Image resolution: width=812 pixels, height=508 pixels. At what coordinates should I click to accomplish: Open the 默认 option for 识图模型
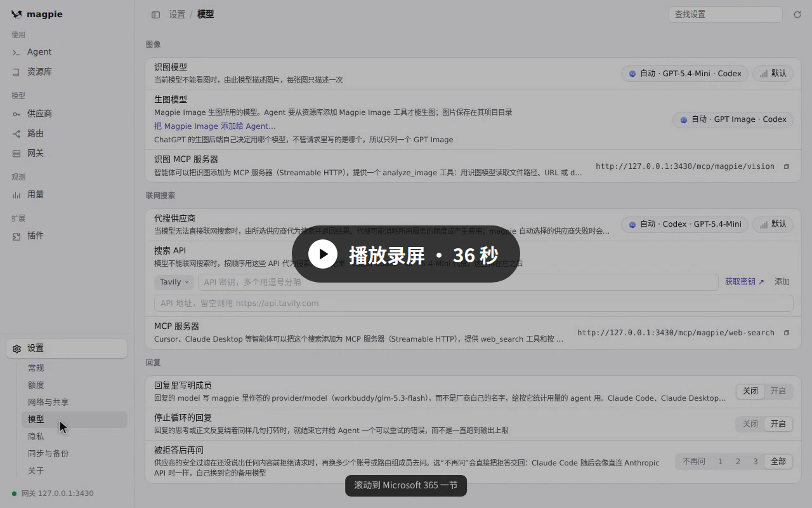pos(773,74)
